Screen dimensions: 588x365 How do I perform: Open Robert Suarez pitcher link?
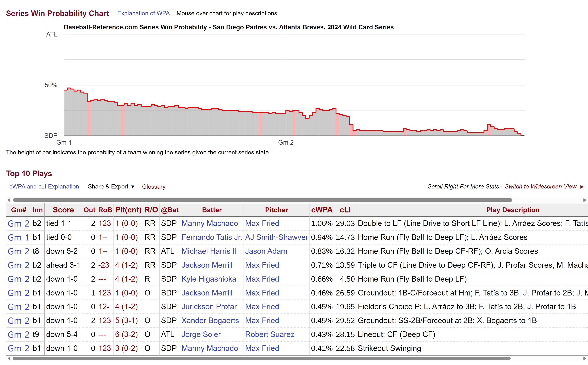(x=270, y=334)
